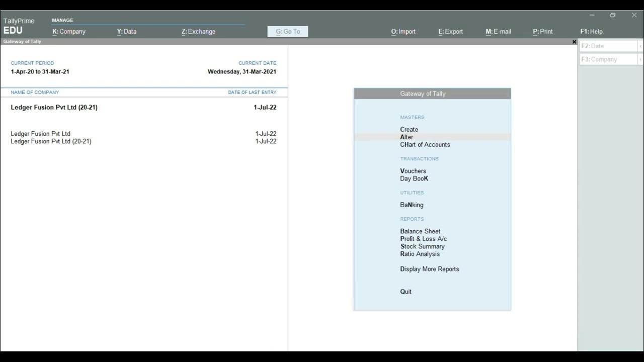
Task: Open the Y: Data menu
Action: pos(127,31)
